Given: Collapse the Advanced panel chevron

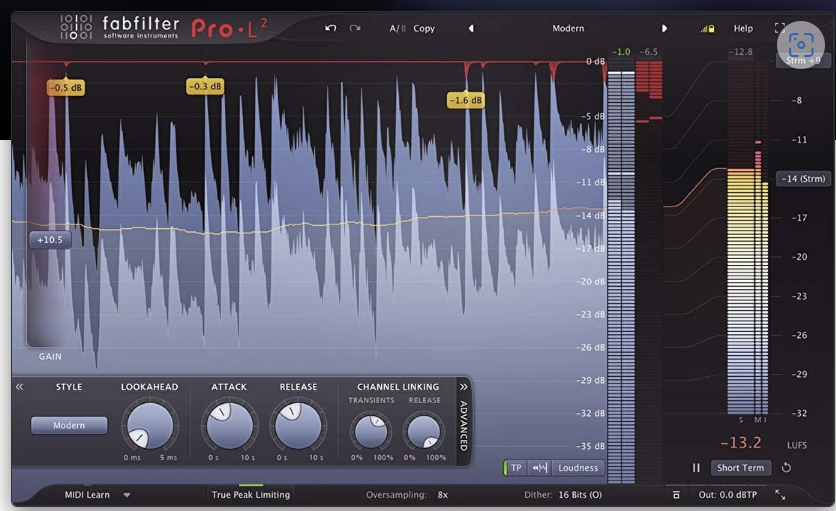Looking at the screenshot, I should coord(463,387).
